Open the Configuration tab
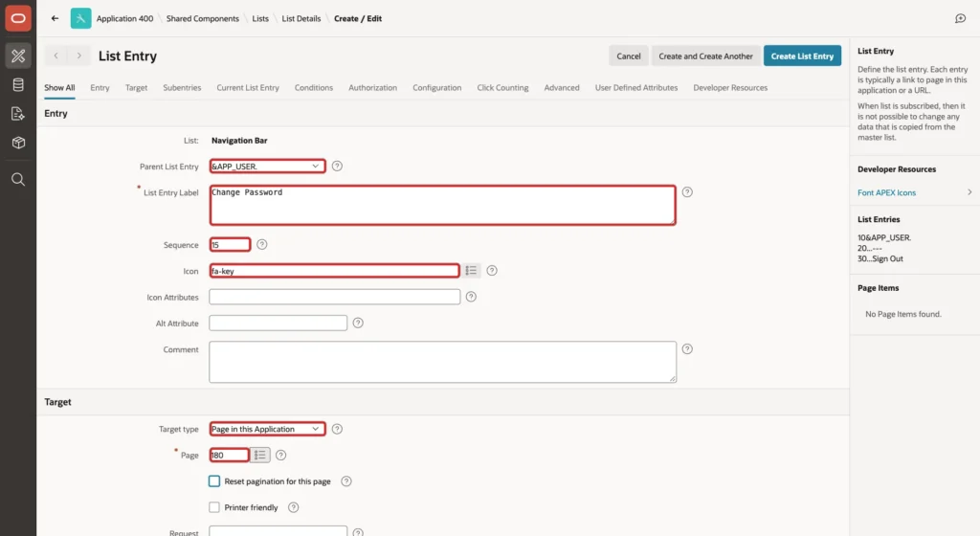The width and height of the screenshot is (980, 536). click(436, 87)
